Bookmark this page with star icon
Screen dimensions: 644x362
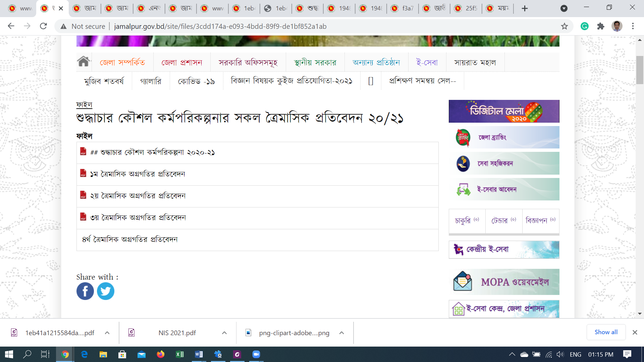click(x=565, y=26)
